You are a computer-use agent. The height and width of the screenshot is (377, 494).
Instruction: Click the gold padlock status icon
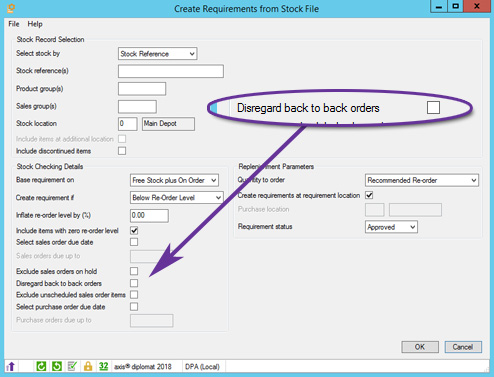[x=88, y=366]
